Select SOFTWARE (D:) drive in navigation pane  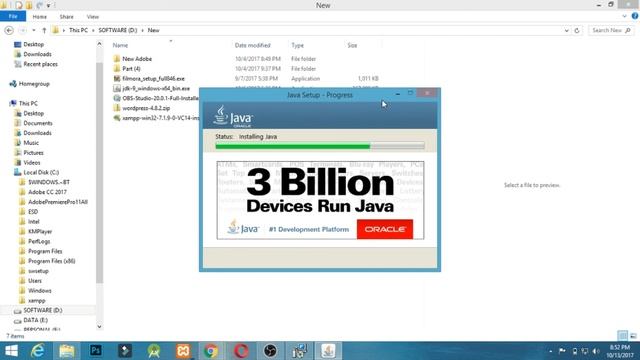click(43, 310)
